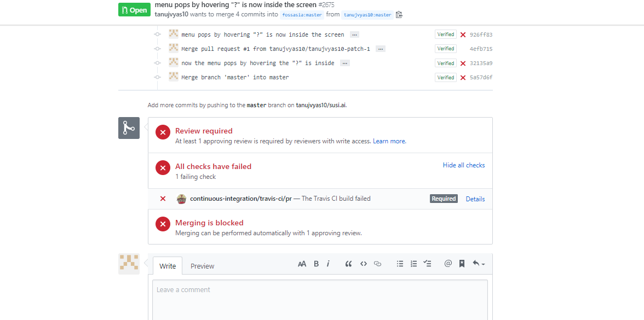Viewport: 644px width, 320px height.
Task: Open Details for the Travis CI check
Action: (475, 199)
